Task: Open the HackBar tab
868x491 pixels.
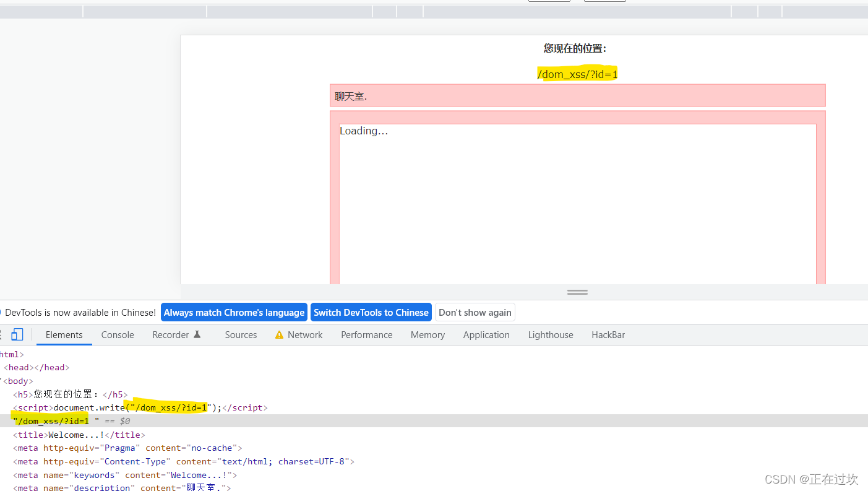Action: (608, 335)
